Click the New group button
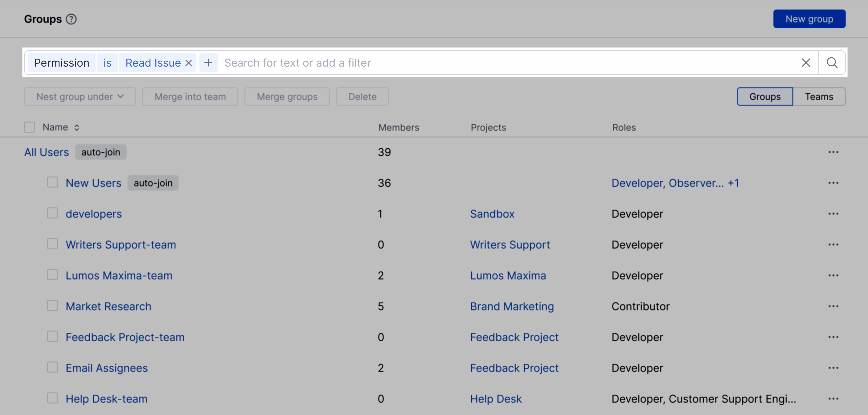The width and height of the screenshot is (868, 415). tap(809, 19)
